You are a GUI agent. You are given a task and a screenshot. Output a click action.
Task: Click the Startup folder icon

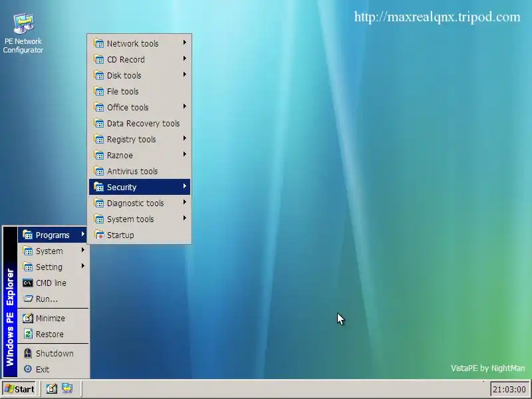coord(98,235)
